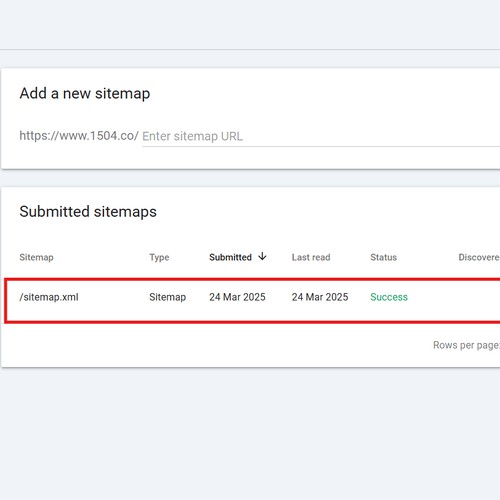Click the underline beneath the sitemap URL field

click(x=321, y=146)
